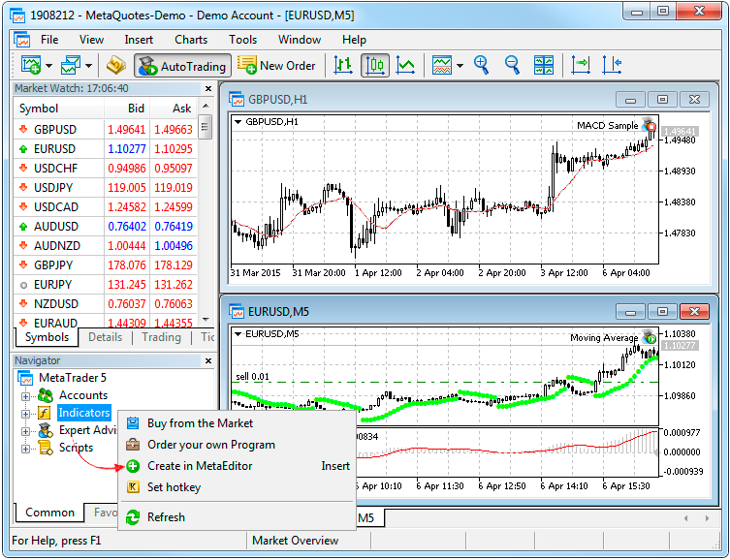Viewport: 730px width, 560px height.
Task: Expand the Expert Advisors tree node
Action: [25, 431]
